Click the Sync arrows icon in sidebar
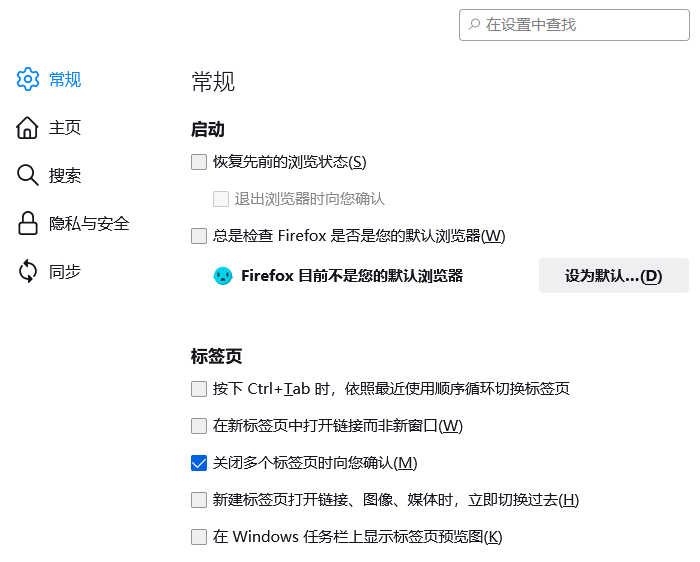This screenshot has width=700, height=562. 28,271
